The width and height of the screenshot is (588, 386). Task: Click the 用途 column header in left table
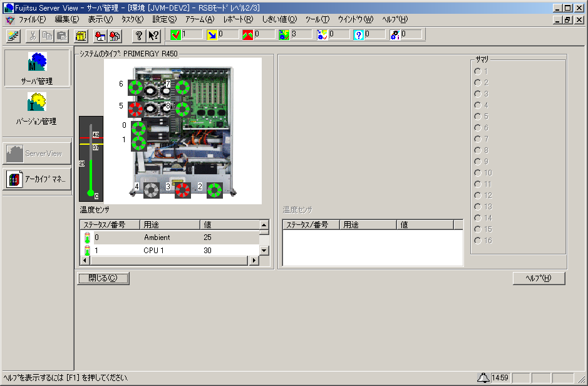[x=170, y=225]
